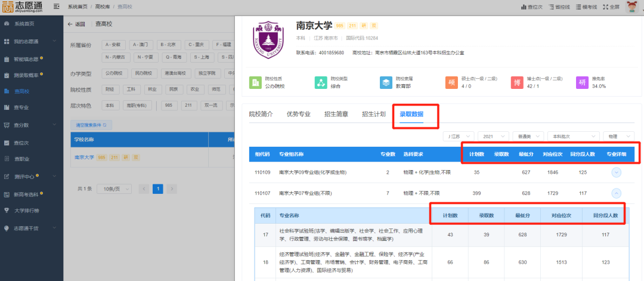The height and width of the screenshot is (281, 644).
Task: Open the 2021 year dropdown
Action: [493, 136]
